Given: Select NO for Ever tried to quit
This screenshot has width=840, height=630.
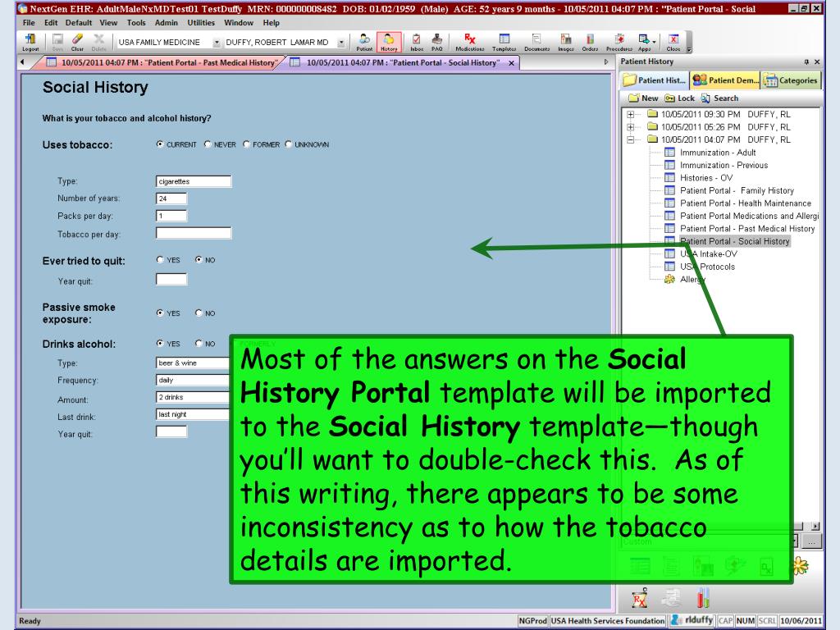Looking at the screenshot, I should pos(199,259).
